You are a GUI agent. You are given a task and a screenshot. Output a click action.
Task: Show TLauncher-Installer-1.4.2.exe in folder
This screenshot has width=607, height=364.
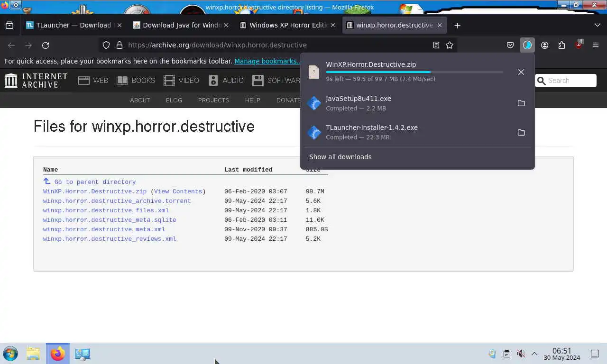(x=521, y=132)
